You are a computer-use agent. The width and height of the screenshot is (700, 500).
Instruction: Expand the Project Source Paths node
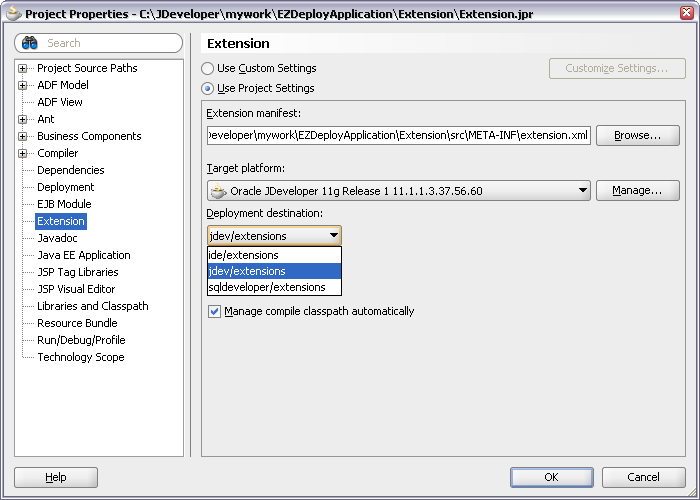pos(23,68)
